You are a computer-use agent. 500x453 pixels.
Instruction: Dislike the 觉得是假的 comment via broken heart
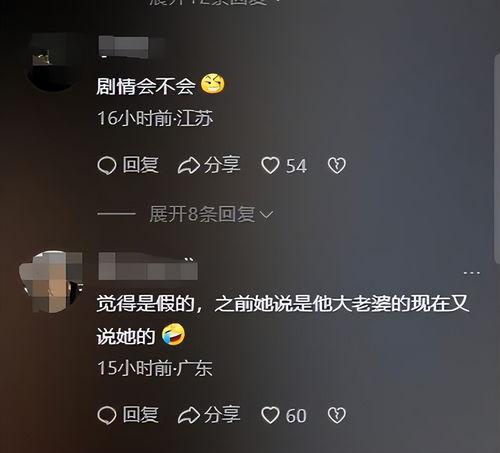pos(337,415)
